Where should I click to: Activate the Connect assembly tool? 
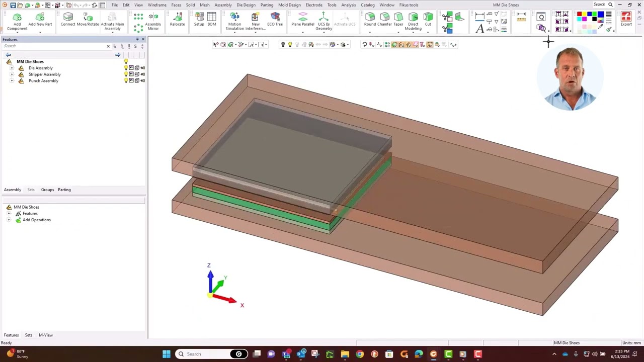click(x=68, y=20)
